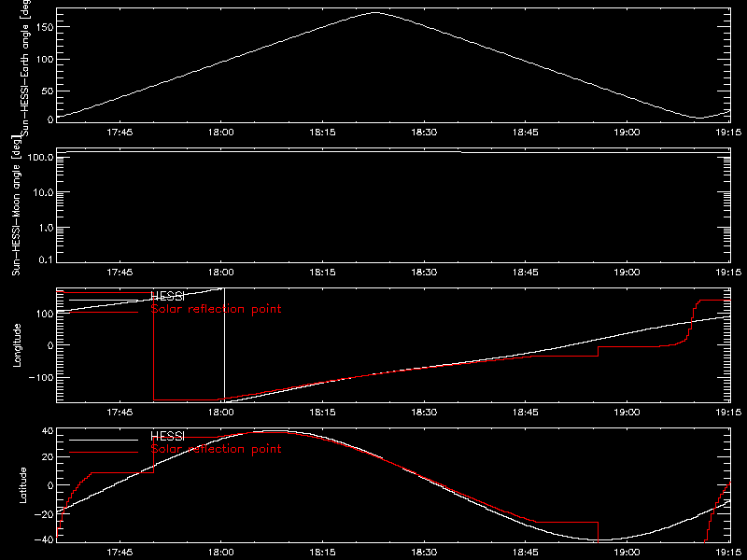
Task: Click the 0.1 tick on Moon angle axis
Action: [x=45, y=259]
